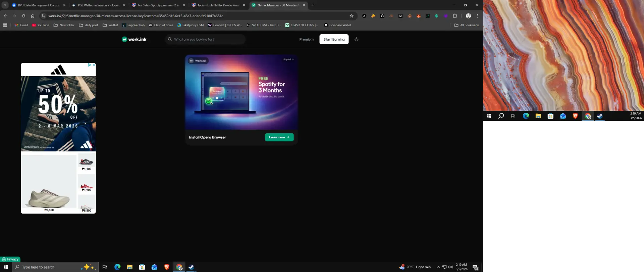Open Microsoft Store in the main taskbar

pyautogui.click(x=142, y=267)
